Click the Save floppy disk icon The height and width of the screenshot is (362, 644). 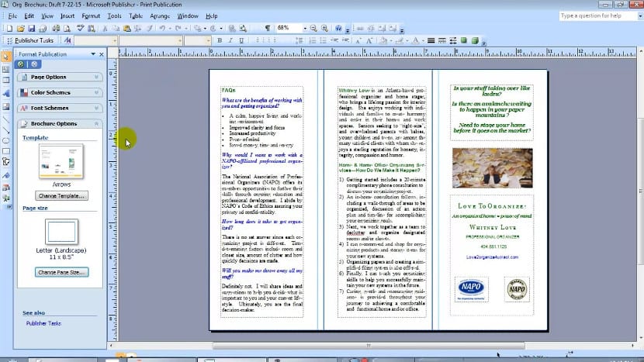pos(31,29)
